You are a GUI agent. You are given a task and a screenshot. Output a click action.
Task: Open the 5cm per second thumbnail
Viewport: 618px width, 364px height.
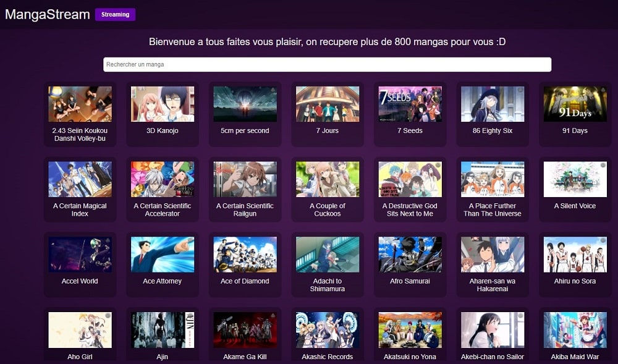pos(245,104)
